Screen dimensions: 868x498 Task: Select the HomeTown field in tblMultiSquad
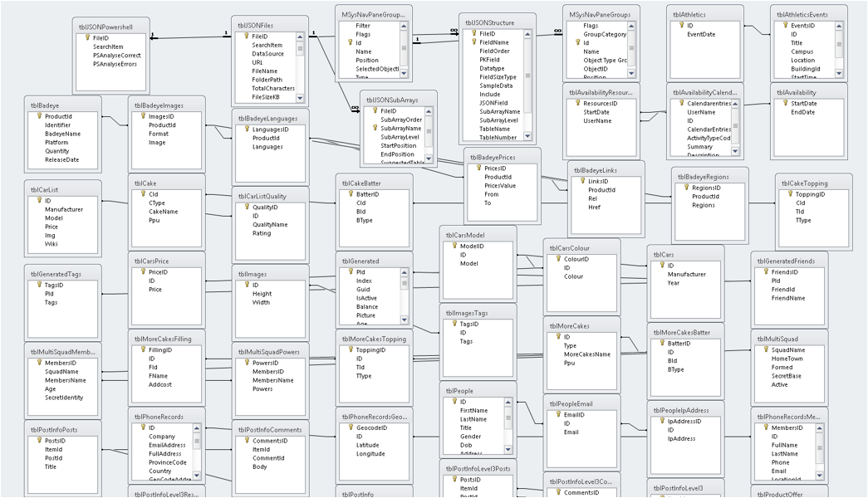pos(787,359)
